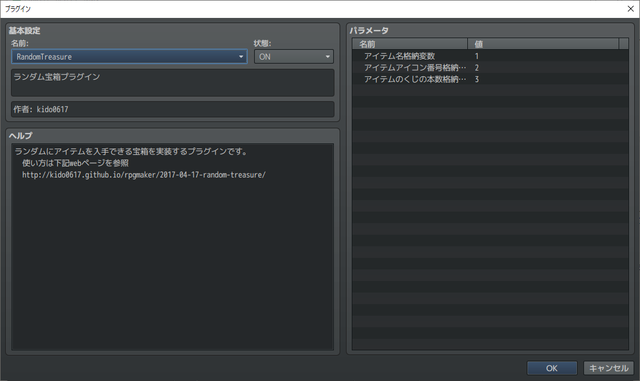Click the OK button

point(551,368)
